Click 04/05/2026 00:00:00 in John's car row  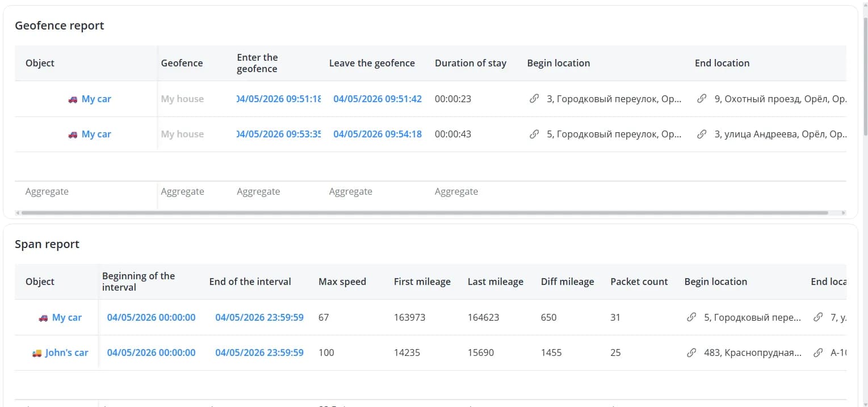pyautogui.click(x=151, y=353)
